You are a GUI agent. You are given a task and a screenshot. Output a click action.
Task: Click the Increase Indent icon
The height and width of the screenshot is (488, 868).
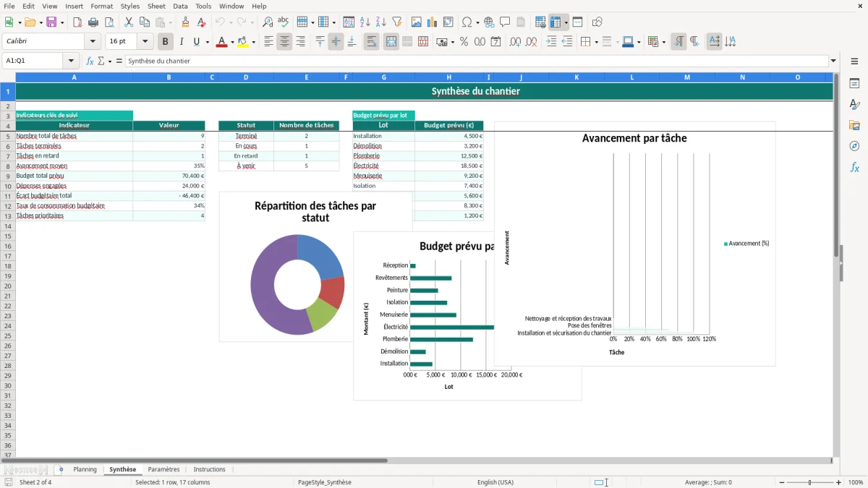tap(551, 42)
